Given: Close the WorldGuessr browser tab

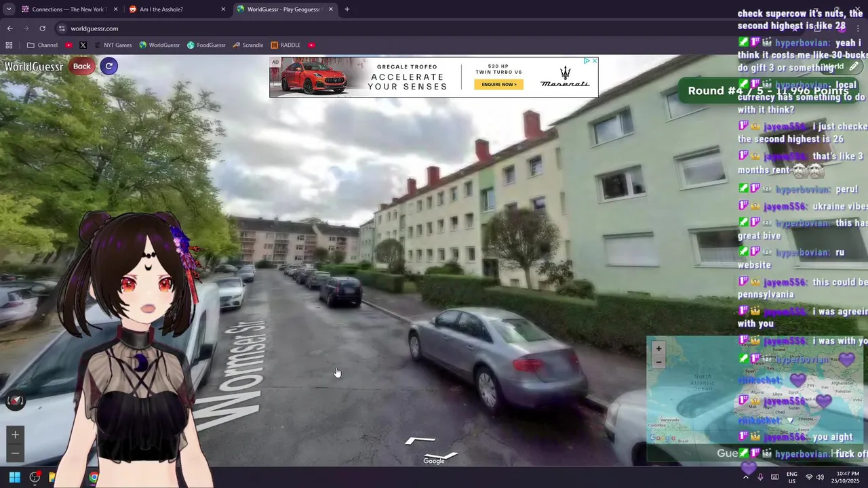Looking at the screenshot, I should pyautogui.click(x=330, y=9).
